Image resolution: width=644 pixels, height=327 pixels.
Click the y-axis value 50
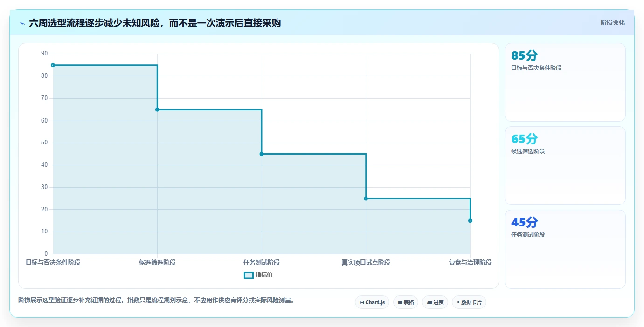(x=44, y=143)
